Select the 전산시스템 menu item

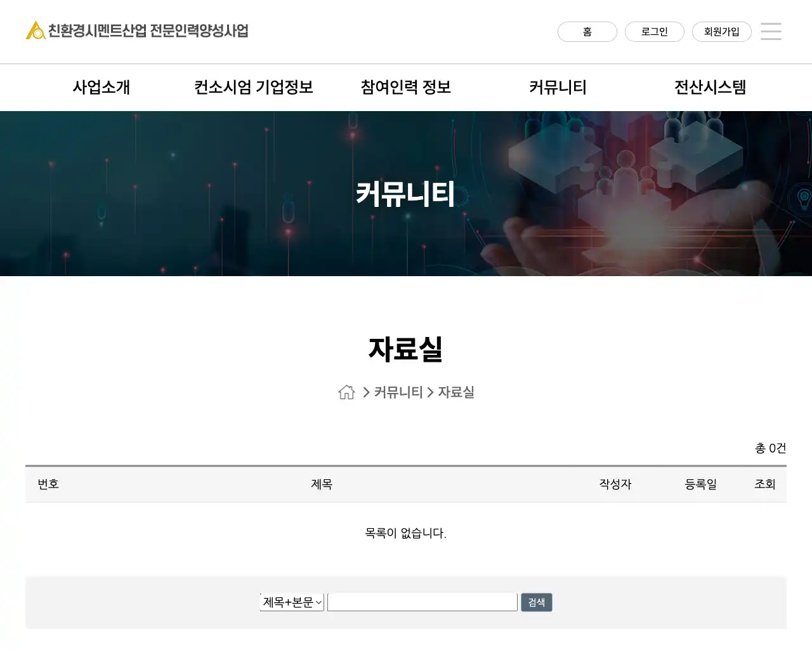[x=710, y=88]
